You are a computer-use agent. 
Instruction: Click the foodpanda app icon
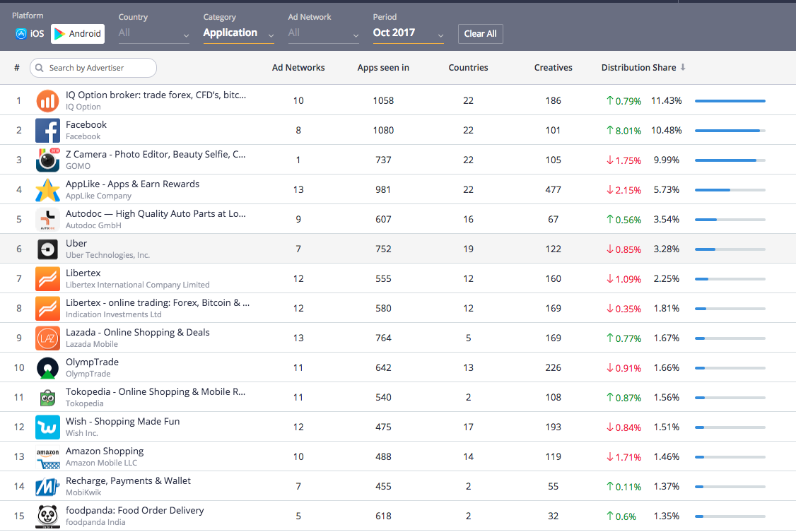tap(47, 516)
